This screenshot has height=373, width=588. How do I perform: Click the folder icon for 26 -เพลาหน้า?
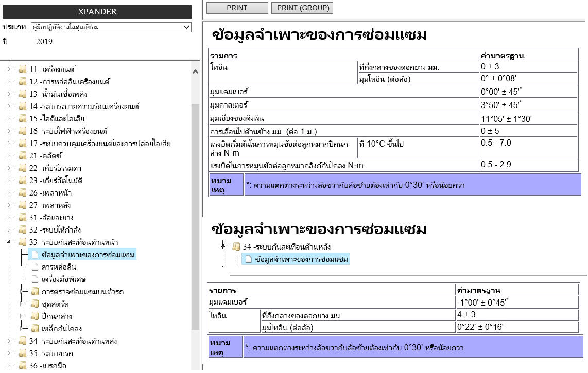point(23,193)
